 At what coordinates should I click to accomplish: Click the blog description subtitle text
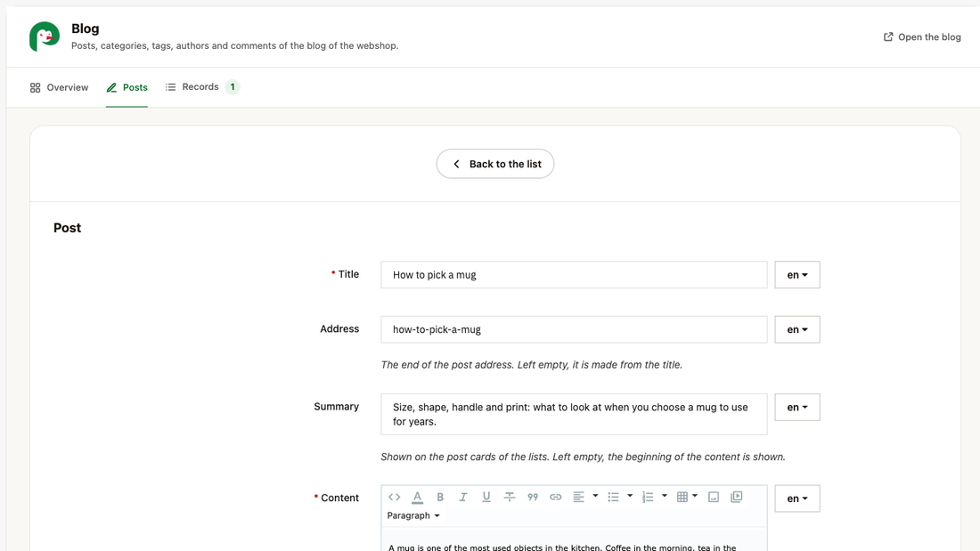tap(234, 45)
